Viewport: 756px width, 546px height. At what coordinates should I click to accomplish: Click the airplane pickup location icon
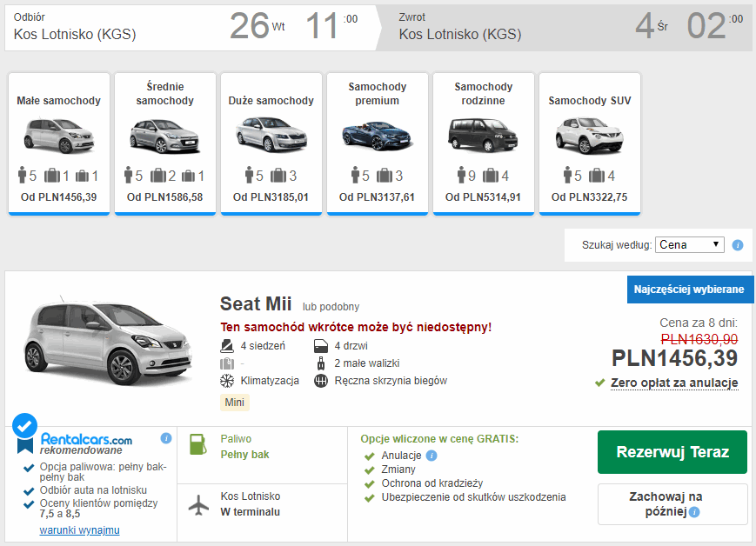pos(199,504)
